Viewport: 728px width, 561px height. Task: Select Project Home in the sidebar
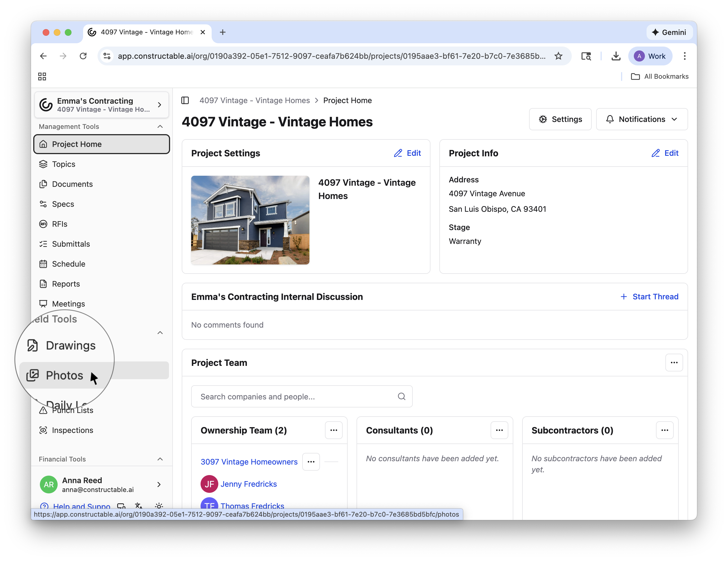coord(102,144)
